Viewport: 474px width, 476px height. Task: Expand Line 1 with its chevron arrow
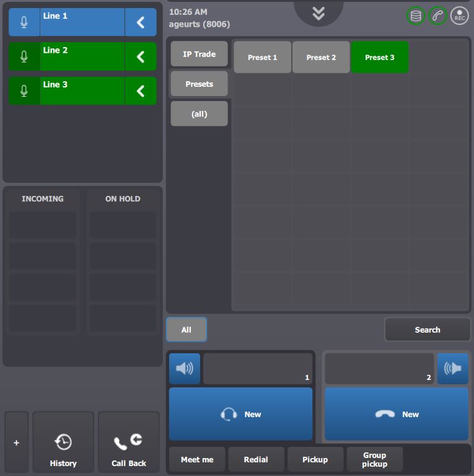(x=141, y=22)
